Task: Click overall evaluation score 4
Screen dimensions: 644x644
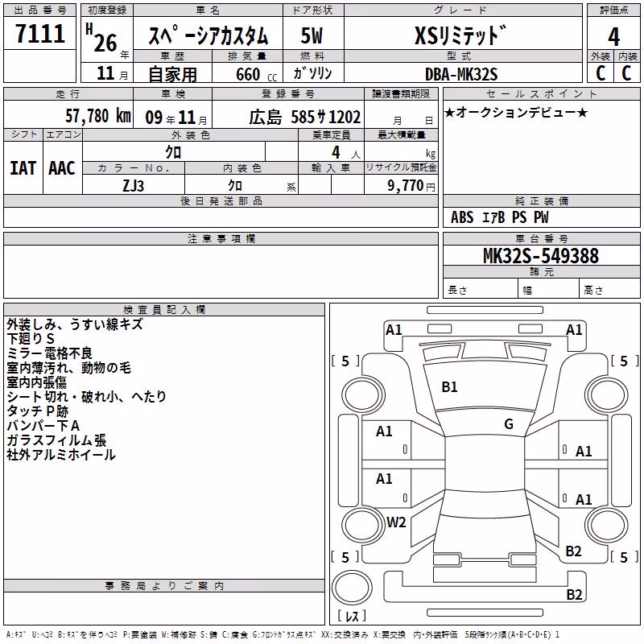Action: coord(613,36)
